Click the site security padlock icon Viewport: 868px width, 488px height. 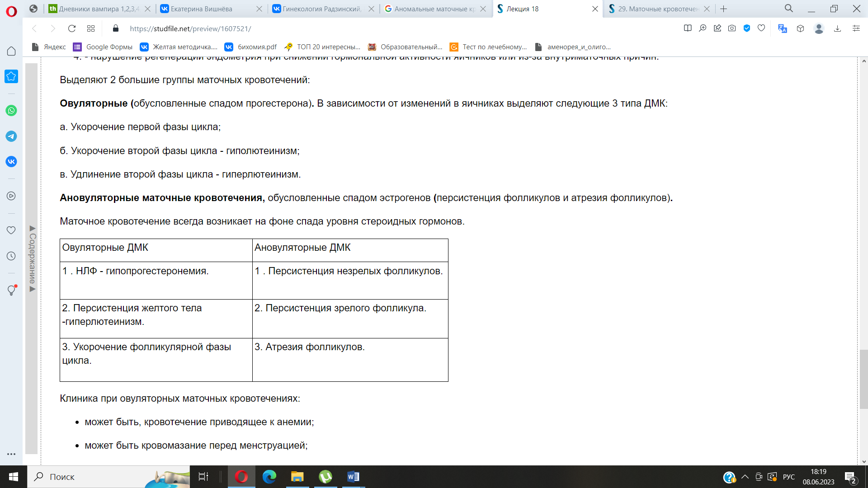coord(116,28)
